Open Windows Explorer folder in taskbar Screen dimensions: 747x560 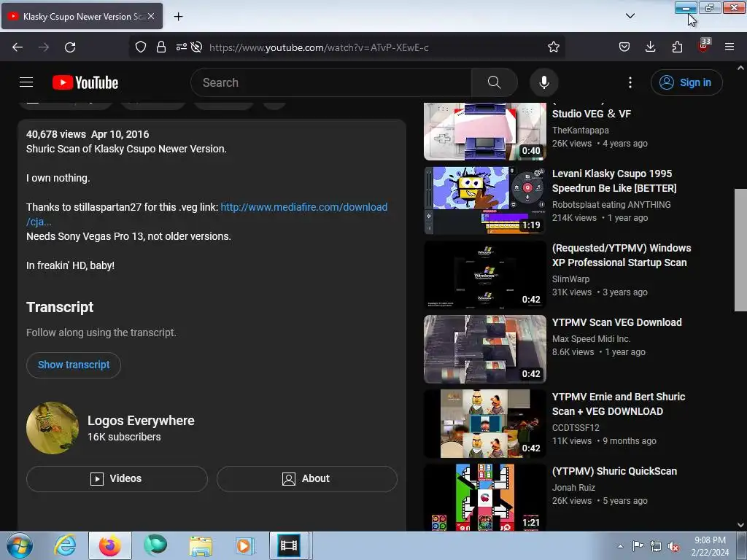(x=201, y=545)
